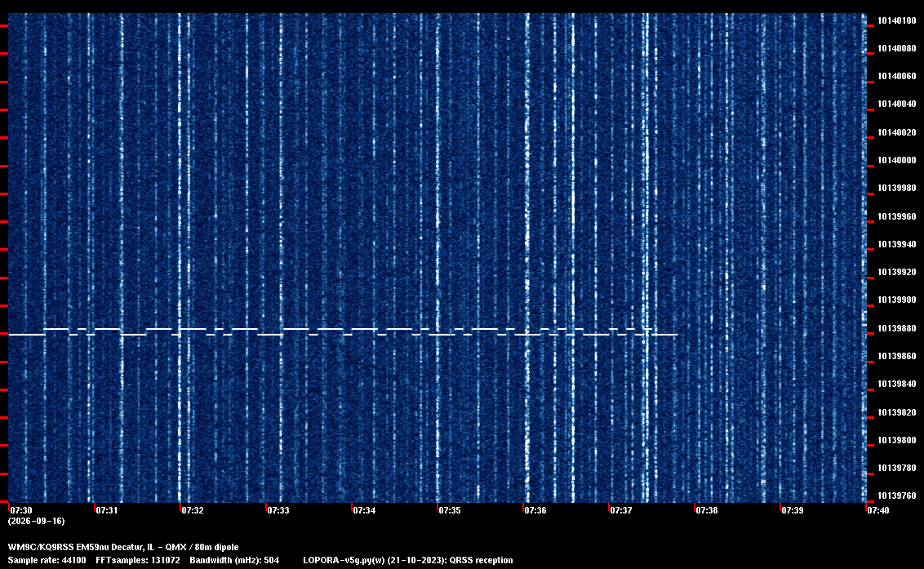
Task: Click the 07:30 time axis label
Action: pyautogui.click(x=21, y=510)
